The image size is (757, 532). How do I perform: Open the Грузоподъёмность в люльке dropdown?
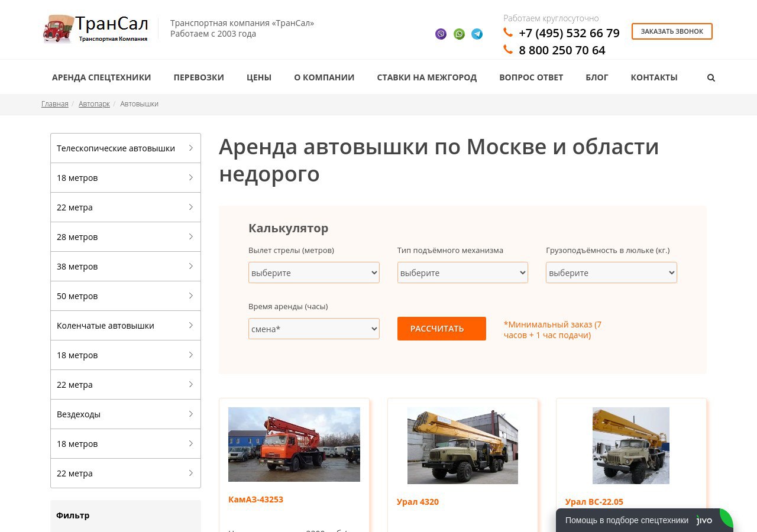(x=612, y=273)
